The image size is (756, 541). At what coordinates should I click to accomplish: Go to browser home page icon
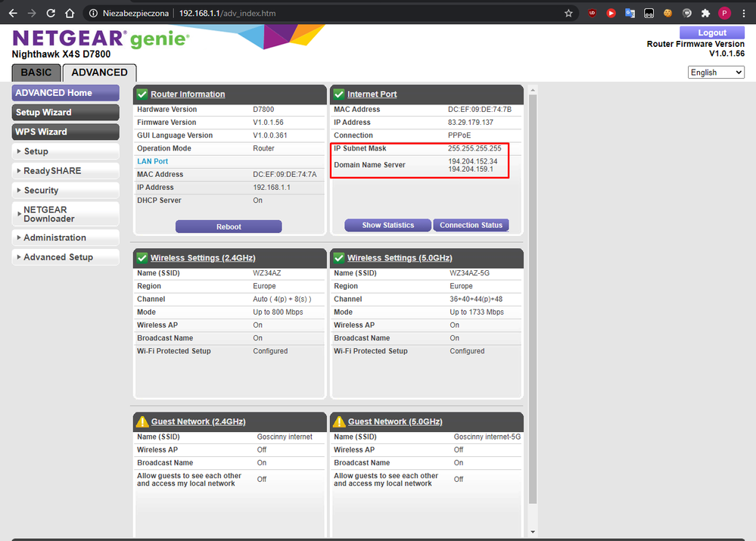tap(70, 13)
